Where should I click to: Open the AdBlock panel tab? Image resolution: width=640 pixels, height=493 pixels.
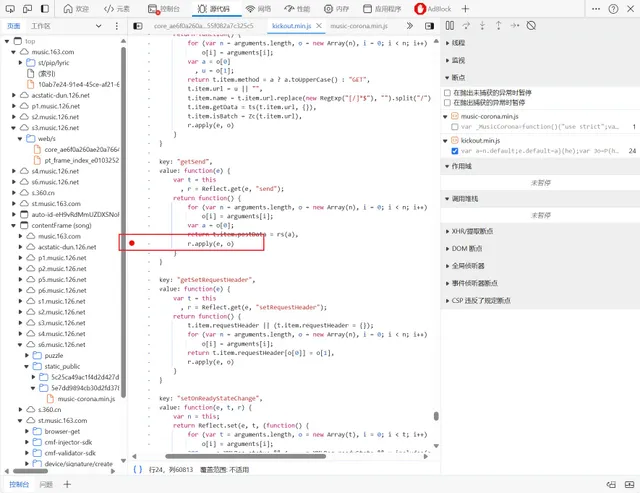click(x=433, y=9)
